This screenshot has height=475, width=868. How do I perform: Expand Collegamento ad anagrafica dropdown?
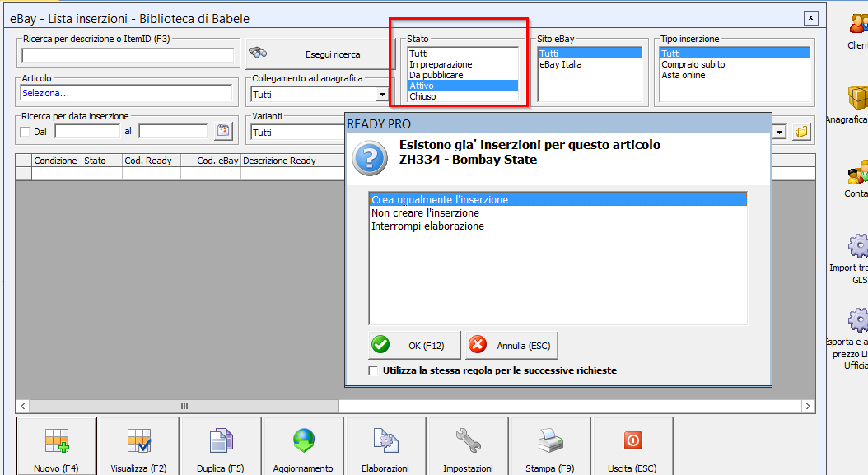(382, 95)
